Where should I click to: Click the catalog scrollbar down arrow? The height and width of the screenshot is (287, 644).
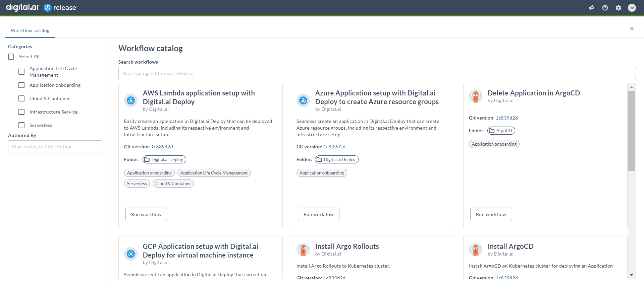632,275
